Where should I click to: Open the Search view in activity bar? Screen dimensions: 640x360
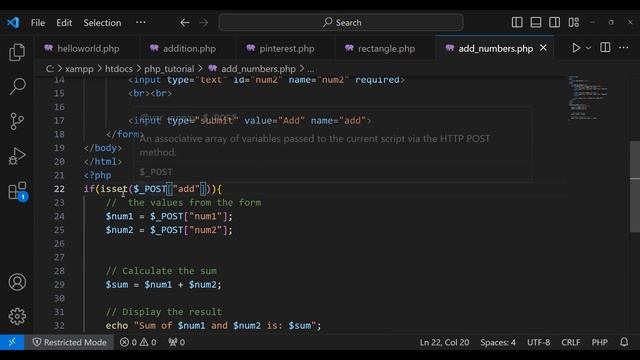click(x=17, y=86)
